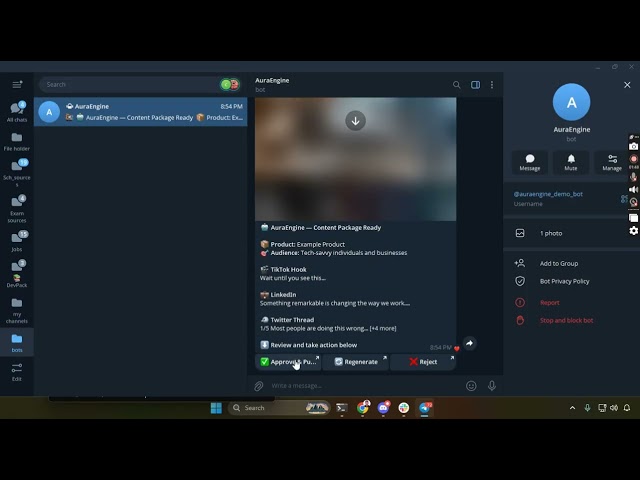Open the emoji picker
The width and height of the screenshot is (640, 480).
[x=471, y=386]
